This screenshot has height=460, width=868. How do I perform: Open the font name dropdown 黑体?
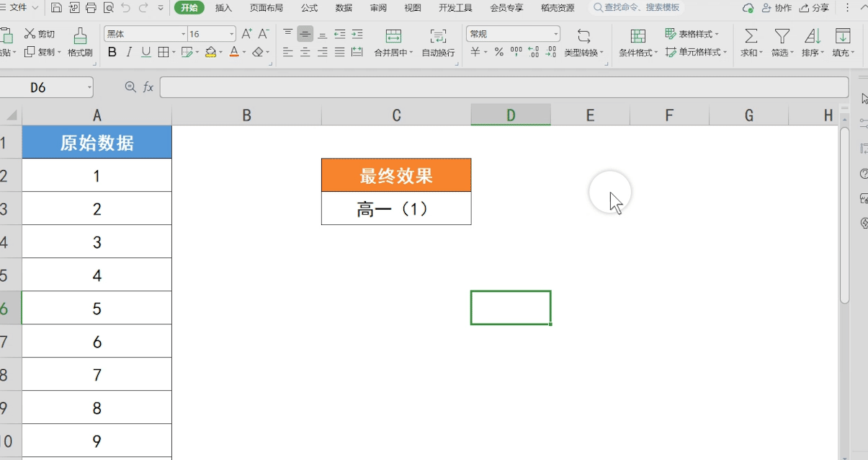[183, 34]
